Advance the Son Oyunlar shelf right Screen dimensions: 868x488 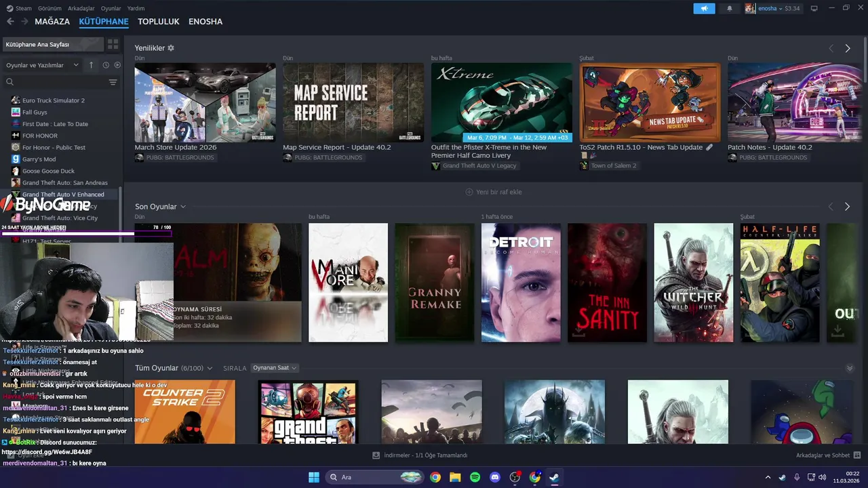point(847,207)
